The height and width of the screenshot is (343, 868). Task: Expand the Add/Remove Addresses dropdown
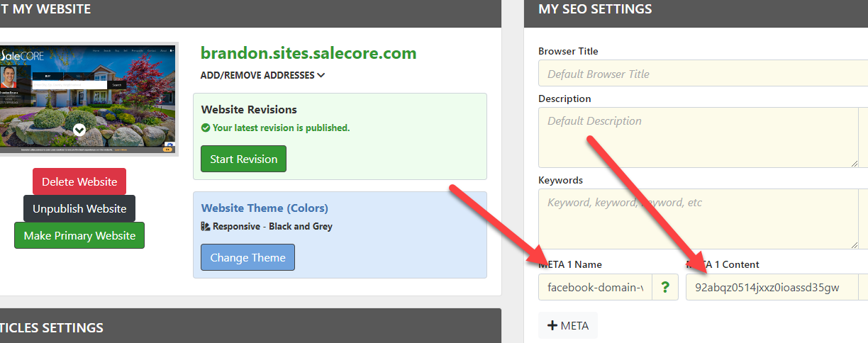pyautogui.click(x=262, y=75)
